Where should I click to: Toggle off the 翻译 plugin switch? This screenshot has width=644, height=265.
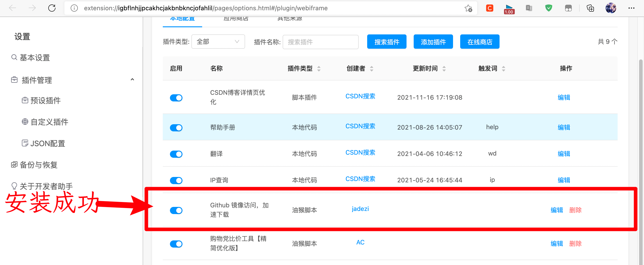(176, 154)
